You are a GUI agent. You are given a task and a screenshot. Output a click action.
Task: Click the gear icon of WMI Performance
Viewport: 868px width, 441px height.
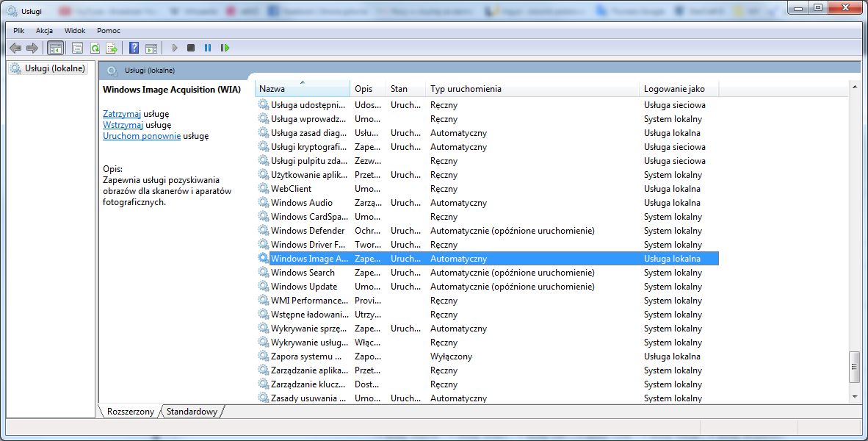coord(264,301)
